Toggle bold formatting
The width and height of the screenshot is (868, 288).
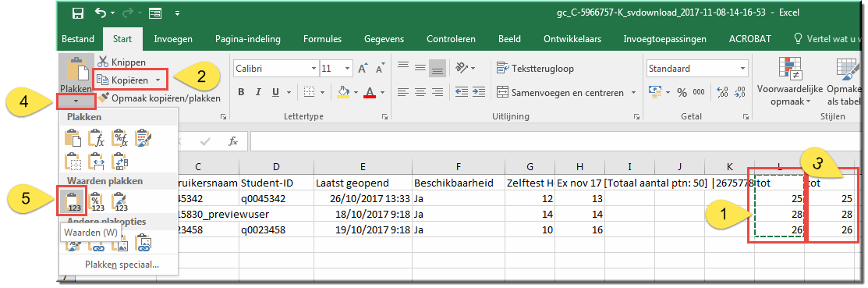point(241,92)
